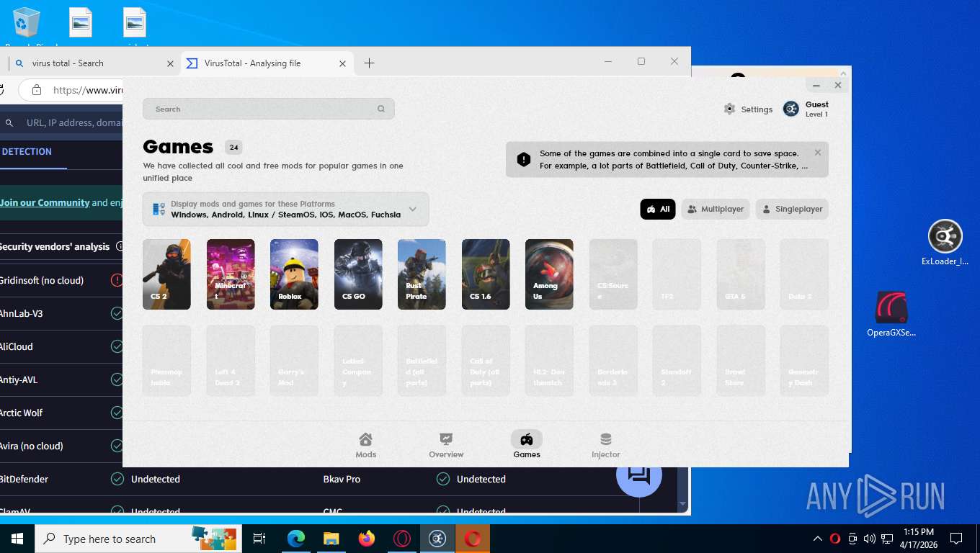Minimize the ExLoader window

816,86
